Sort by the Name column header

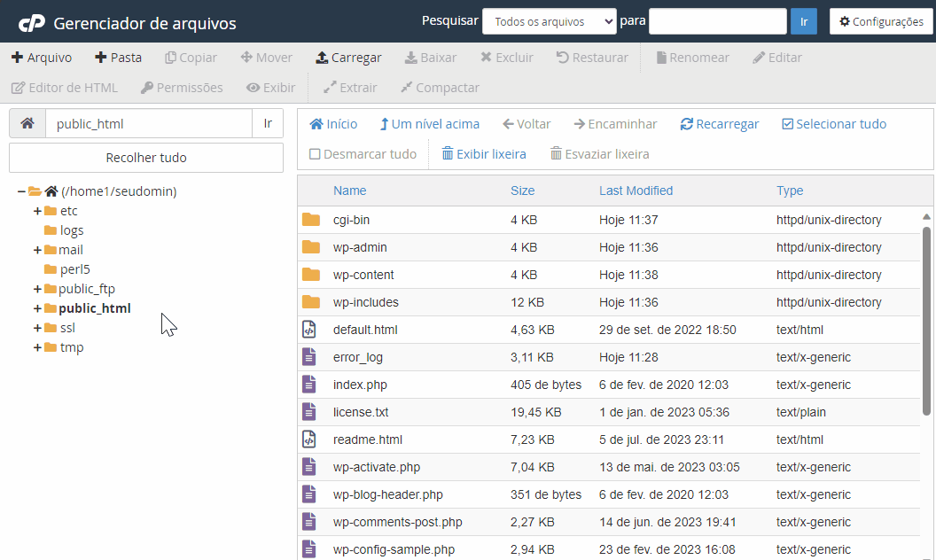coord(350,191)
